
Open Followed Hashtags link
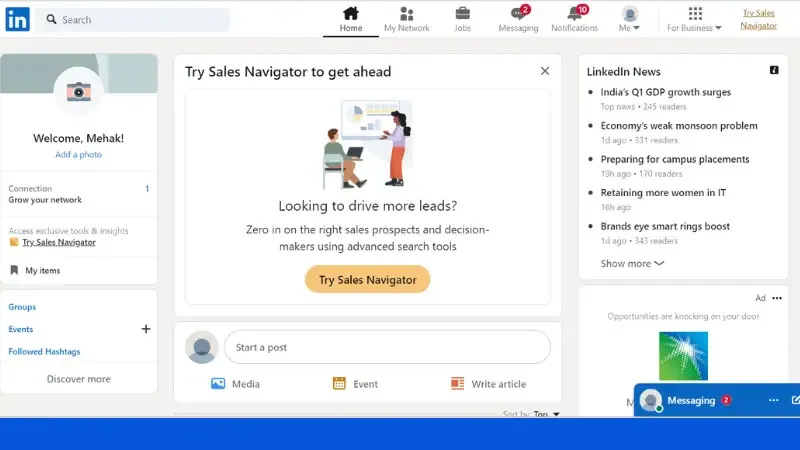point(44,352)
